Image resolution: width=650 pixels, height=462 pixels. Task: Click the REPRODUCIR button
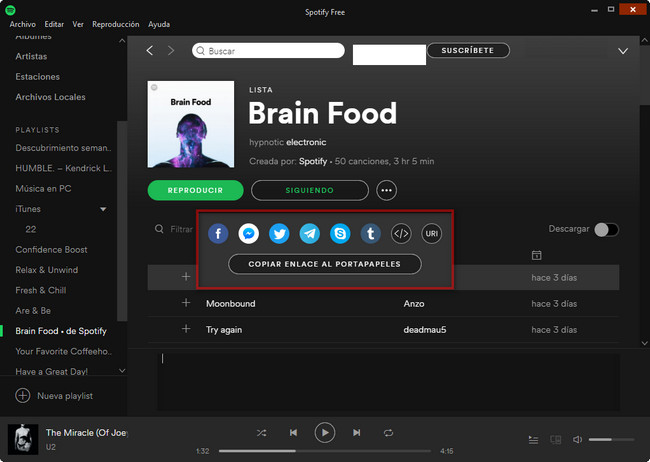point(195,190)
